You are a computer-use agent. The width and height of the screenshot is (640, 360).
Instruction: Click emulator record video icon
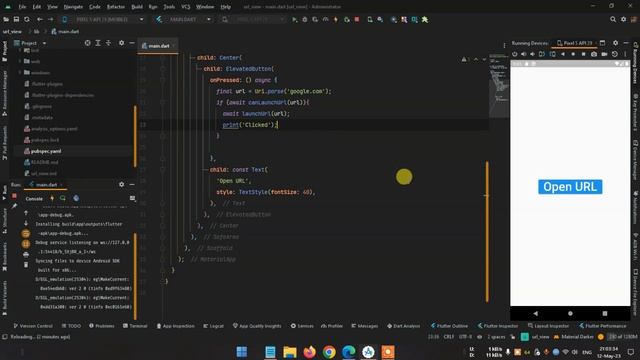click(604, 54)
